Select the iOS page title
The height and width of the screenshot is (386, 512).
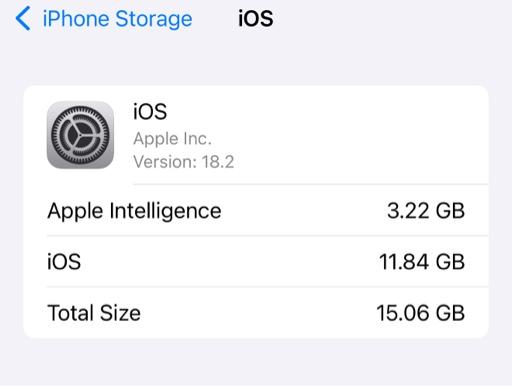point(256,18)
